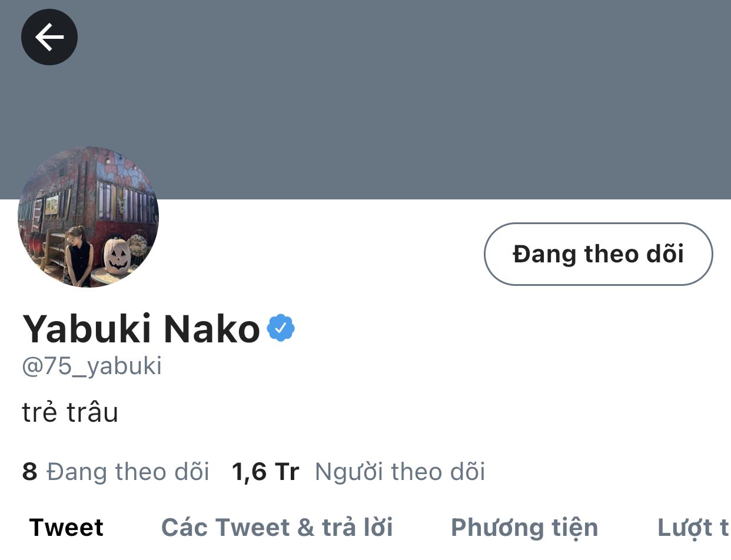Select the partially visible Lượt t tab
Image resolution: width=731 pixels, height=560 pixels.
click(694, 528)
